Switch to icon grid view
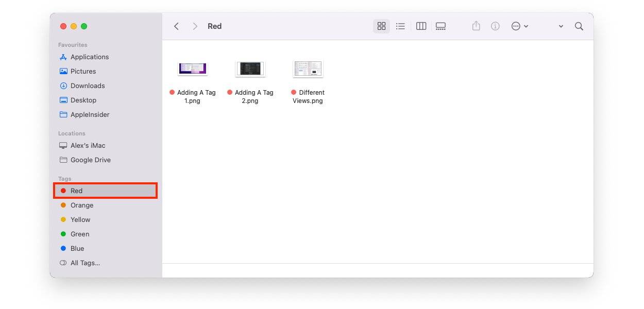The width and height of the screenshot is (644, 309). point(381,26)
